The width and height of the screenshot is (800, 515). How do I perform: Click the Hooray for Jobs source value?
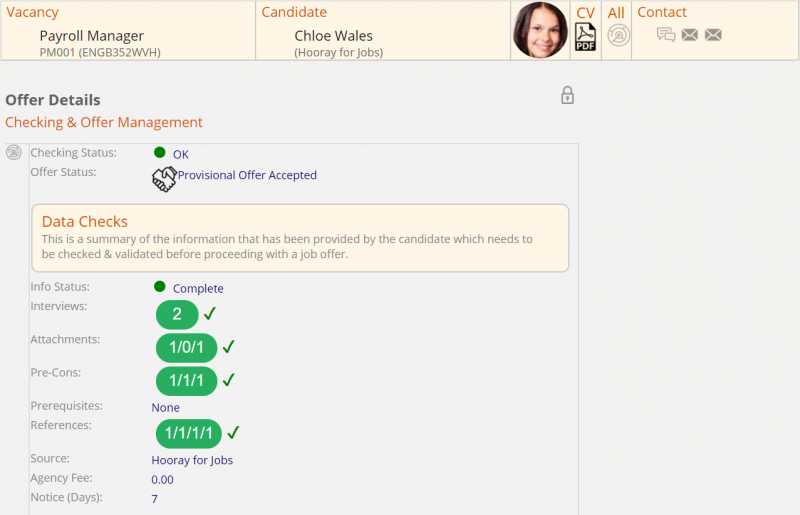coord(192,461)
